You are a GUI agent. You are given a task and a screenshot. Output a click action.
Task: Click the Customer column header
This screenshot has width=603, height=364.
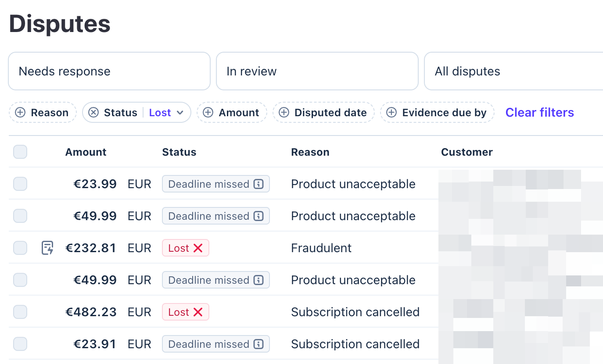(467, 152)
